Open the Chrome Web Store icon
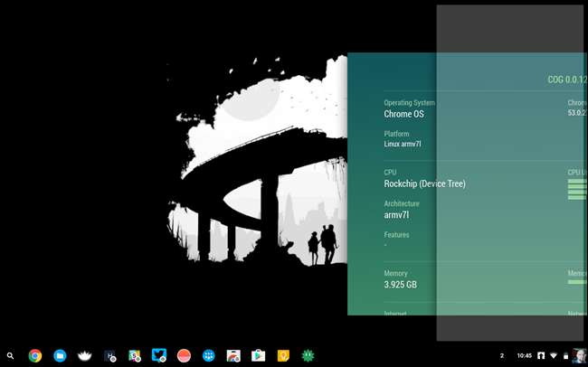The image size is (588, 367). [x=233, y=355]
